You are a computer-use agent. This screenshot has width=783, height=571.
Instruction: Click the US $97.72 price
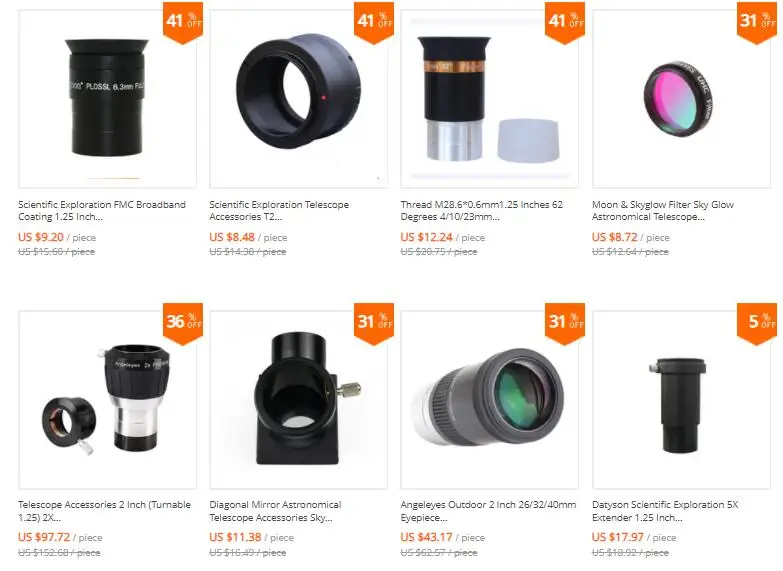click(x=44, y=538)
